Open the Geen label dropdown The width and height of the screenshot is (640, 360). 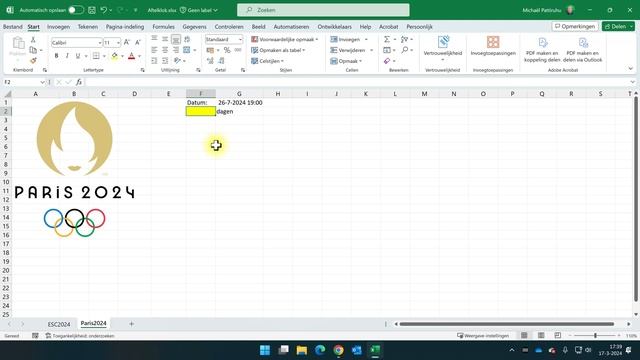199,10
